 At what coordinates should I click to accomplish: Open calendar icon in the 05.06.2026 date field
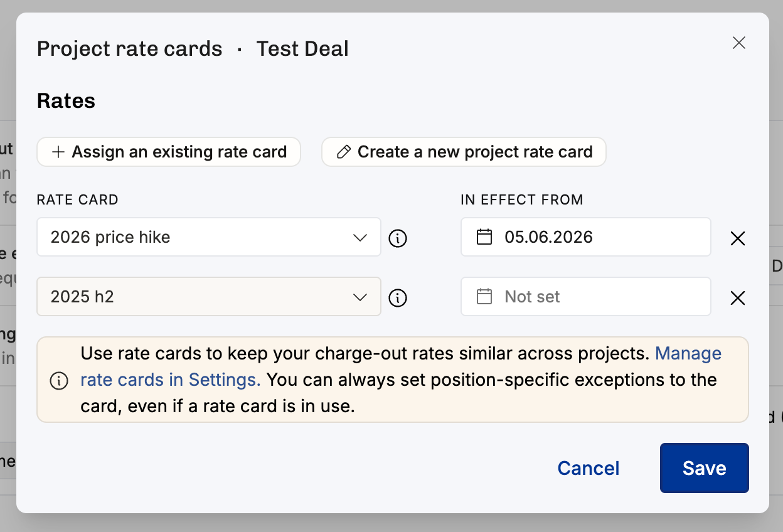484,237
